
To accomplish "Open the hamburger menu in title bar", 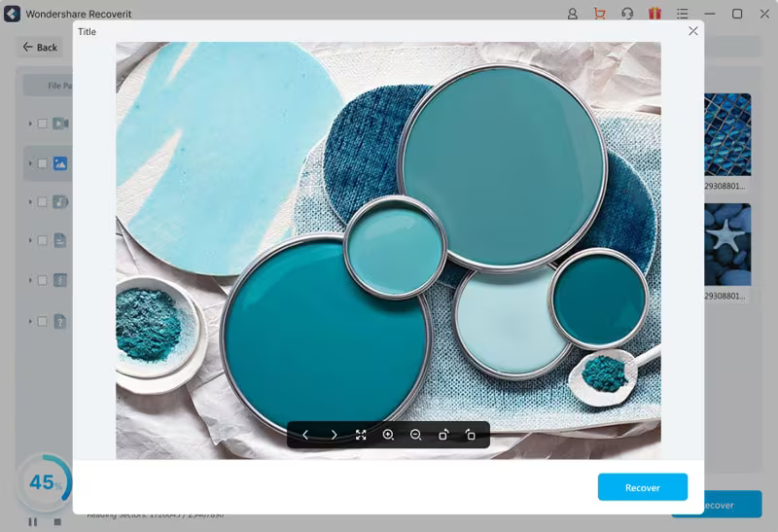I will 683,14.
